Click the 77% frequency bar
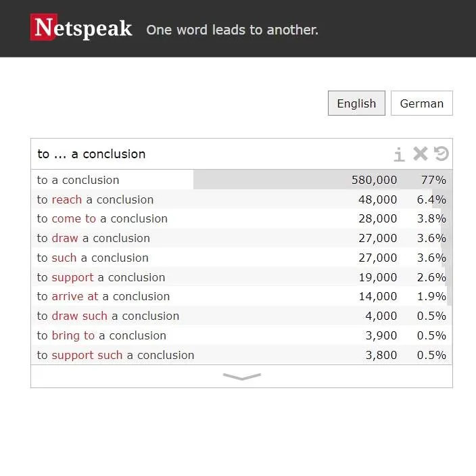 pyautogui.click(x=322, y=180)
